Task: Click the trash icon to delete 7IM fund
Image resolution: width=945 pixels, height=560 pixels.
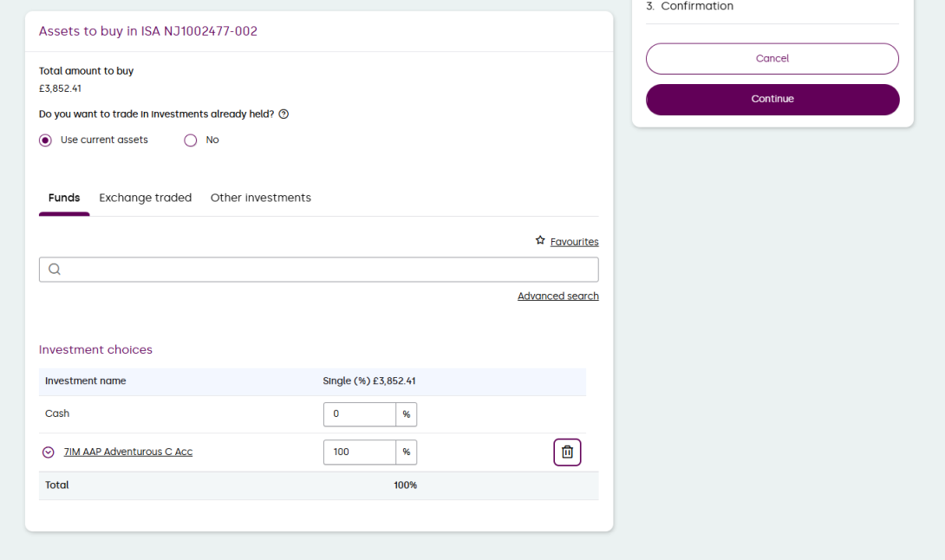Action: tap(567, 452)
